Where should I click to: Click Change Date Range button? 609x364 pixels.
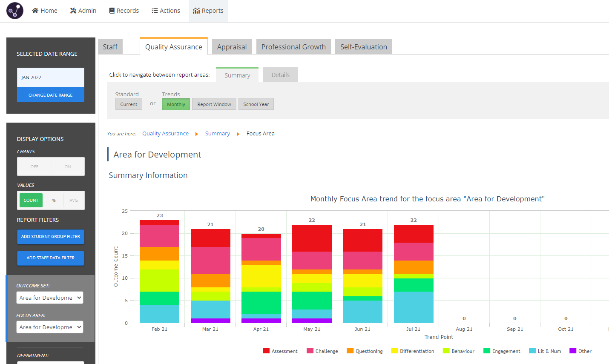point(51,95)
